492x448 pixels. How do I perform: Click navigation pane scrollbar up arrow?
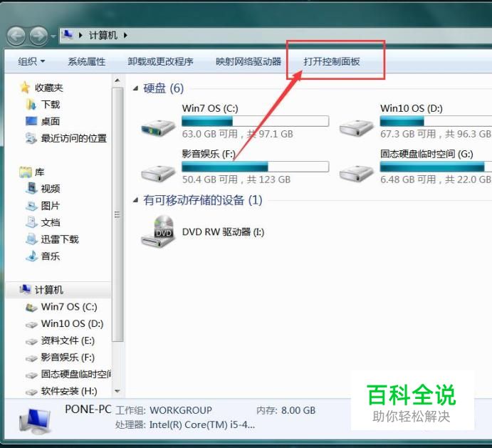point(117,80)
